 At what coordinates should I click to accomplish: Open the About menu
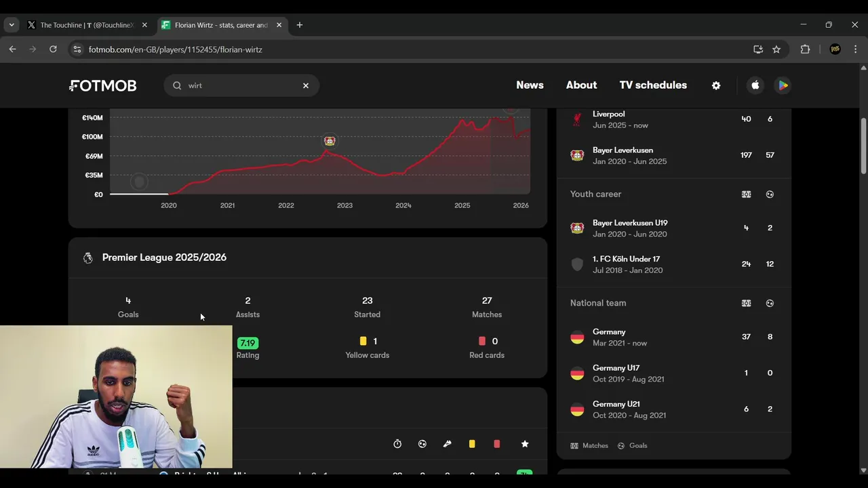click(581, 85)
